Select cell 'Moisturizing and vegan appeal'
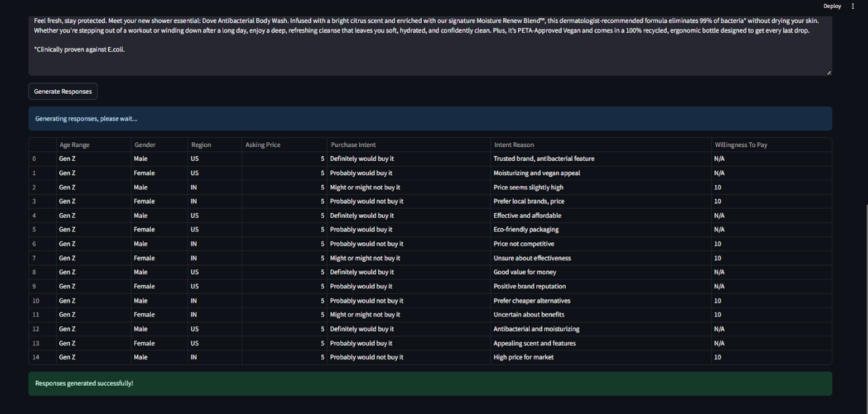Screen dimensions: 868x414 601,173
